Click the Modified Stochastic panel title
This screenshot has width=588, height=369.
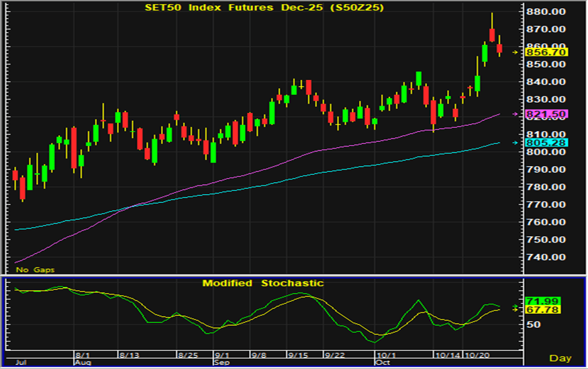(263, 283)
